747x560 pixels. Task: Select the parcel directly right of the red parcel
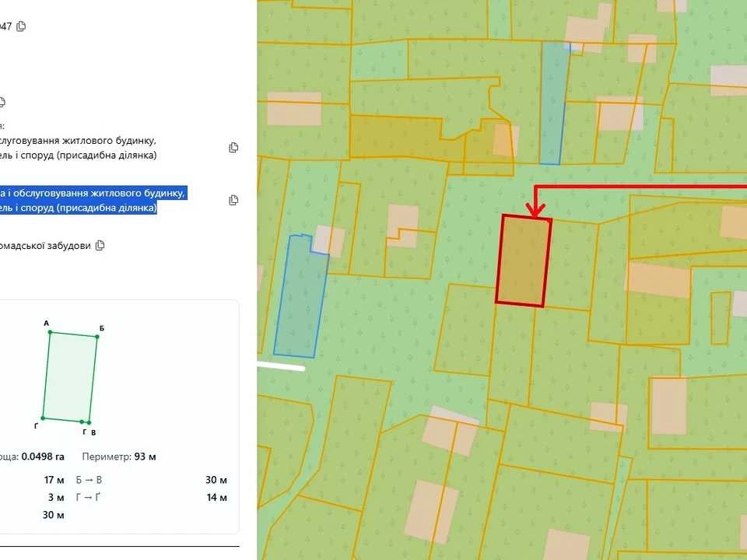(571, 264)
